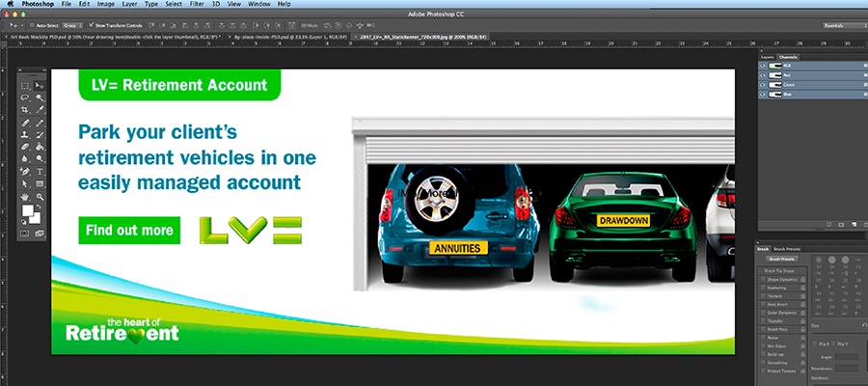This screenshot has width=868, height=386.
Task: Select the Paint Bucket tool
Action: [40, 147]
